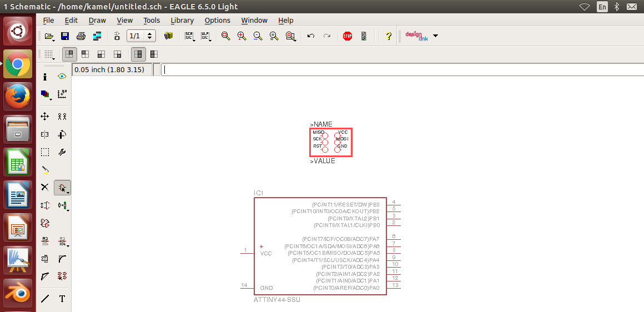Toggle the fourth quadrant option button
The image size is (644, 312).
[x=118, y=54]
